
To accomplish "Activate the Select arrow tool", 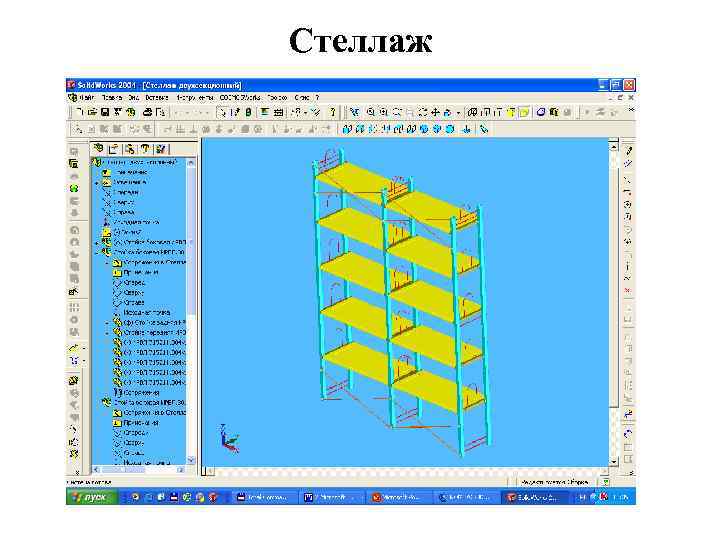I will tap(223, 112).
